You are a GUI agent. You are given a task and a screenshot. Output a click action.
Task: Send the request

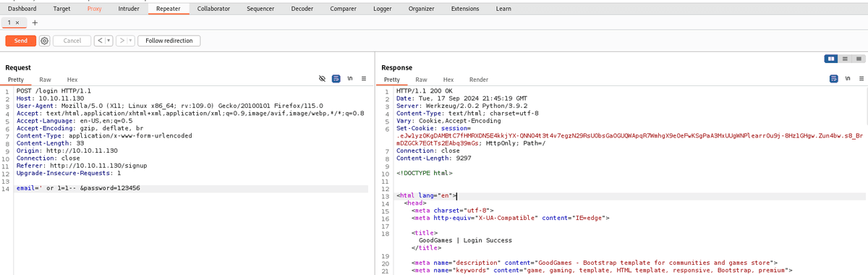click(20, 41)
